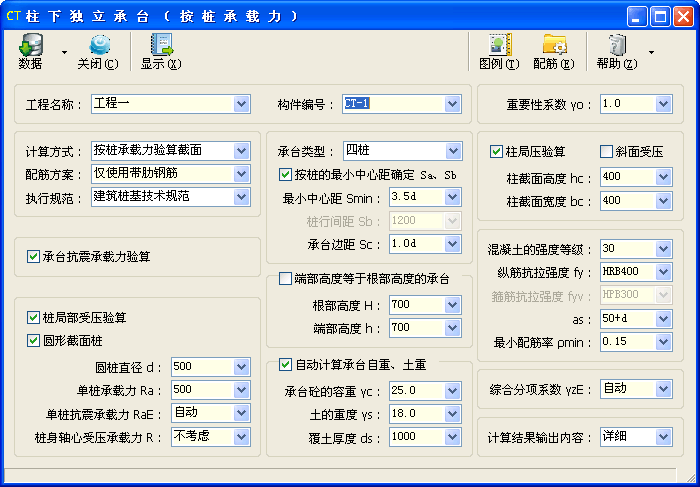Open 混凝土的强度等级 dropdown
Screen dimensions: 700x487
[x=663, y=249]
